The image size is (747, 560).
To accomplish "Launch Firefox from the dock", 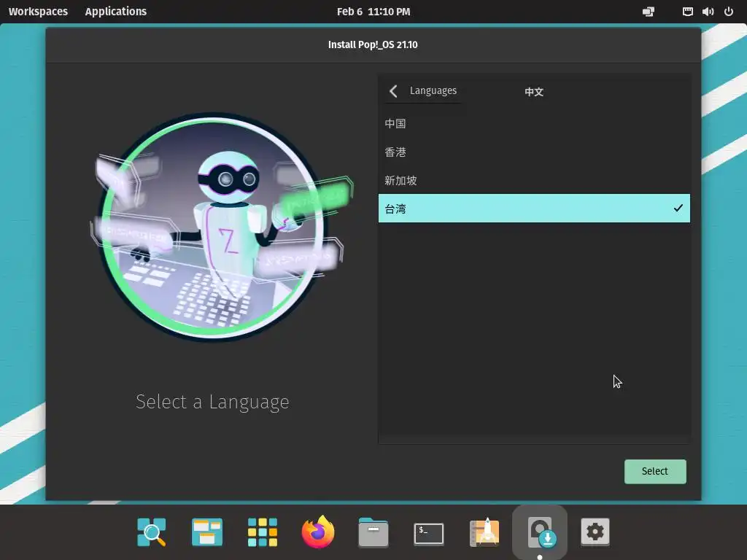I will point(318,532).
